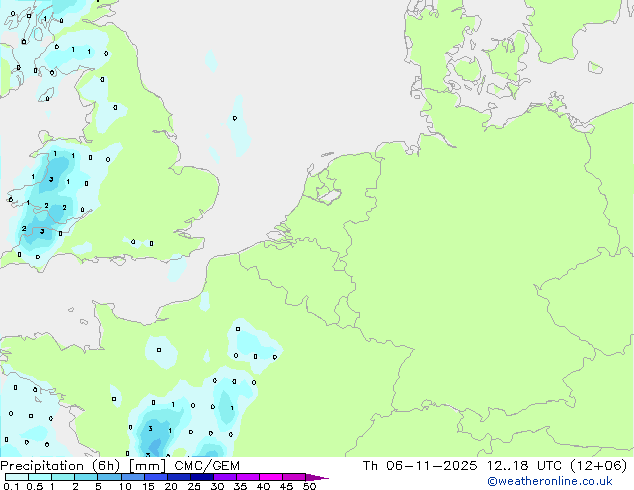The width and height of the screenshot is (634, 490).
Task: Click the '10' legend scale label
Action: click(125, 486)
